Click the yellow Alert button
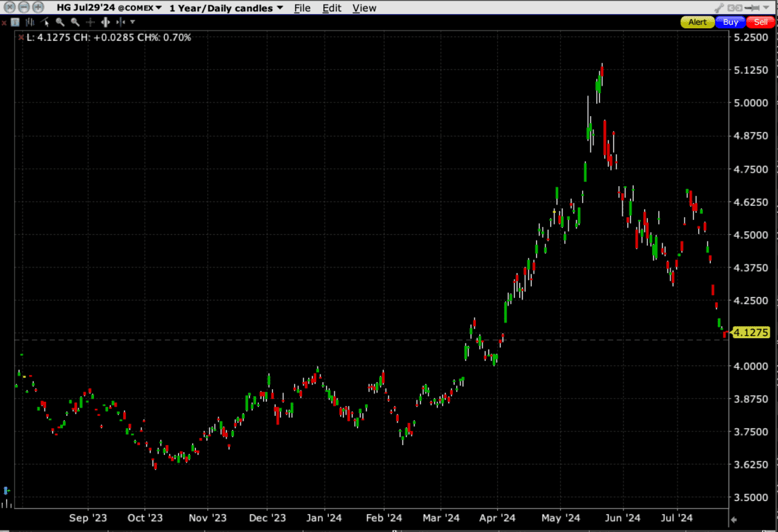This screenshot has width=778, height=532. [697, 22]
